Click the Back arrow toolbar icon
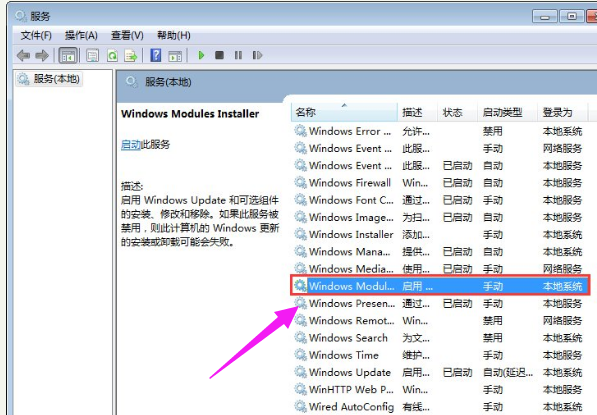Screen dimensions: 597x415 (x=23, y=56)
